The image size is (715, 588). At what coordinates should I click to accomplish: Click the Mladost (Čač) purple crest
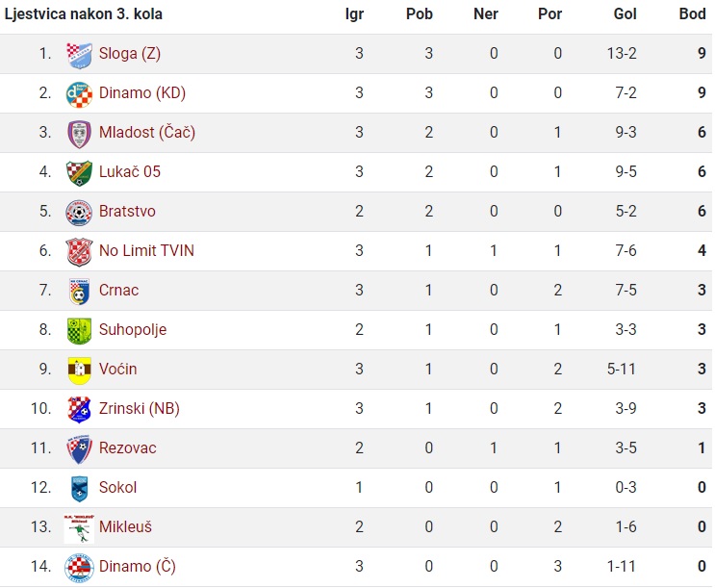(79, 134)
